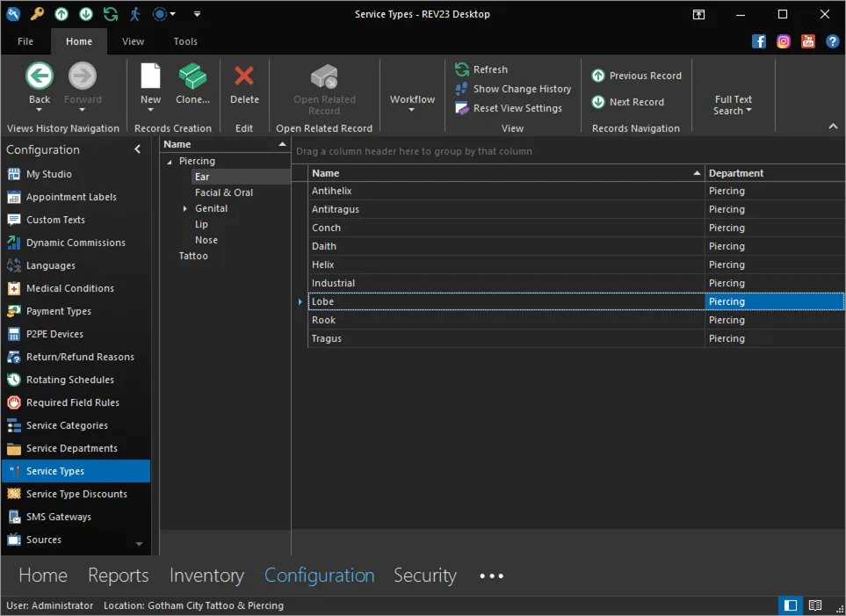This screenshot has width=846, height=616.
Task: Open the New record dropdown arrow
Action: [x=150, y=110]
